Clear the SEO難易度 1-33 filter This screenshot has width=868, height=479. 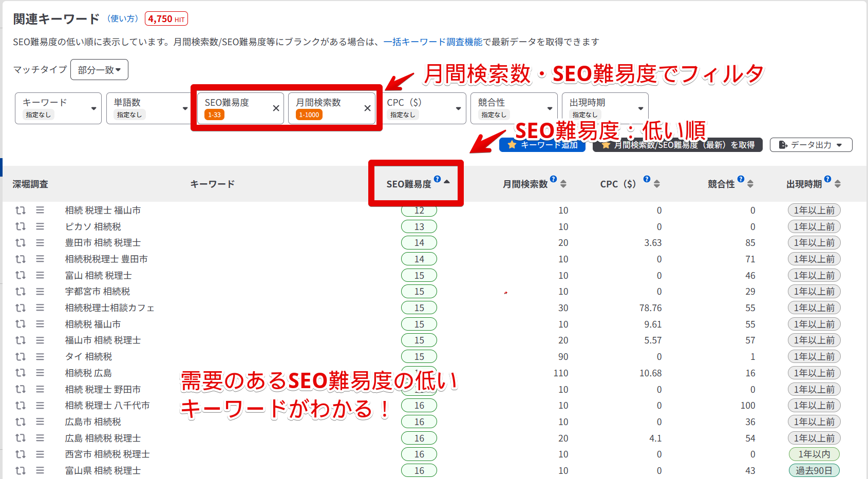click(276, 108)
